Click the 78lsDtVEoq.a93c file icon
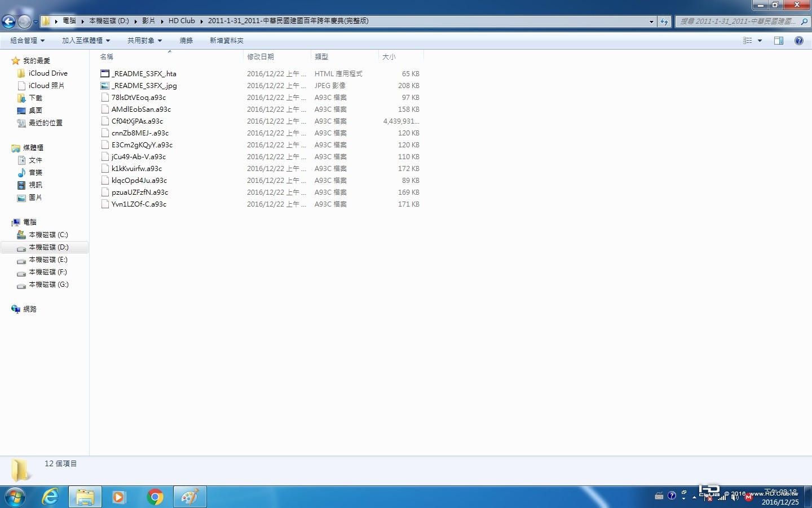The height and width of the screenshot is (508, 812). [105, 98]
